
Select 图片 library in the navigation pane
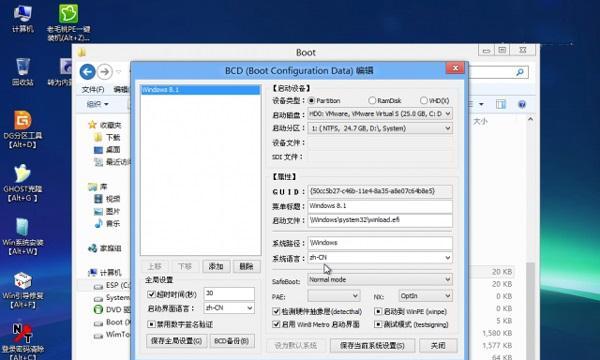tap(107, 211)
